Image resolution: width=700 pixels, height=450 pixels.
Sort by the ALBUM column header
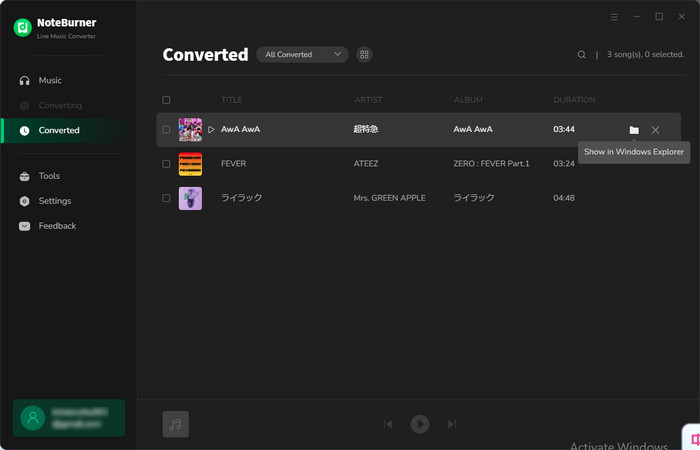[468, 100]
